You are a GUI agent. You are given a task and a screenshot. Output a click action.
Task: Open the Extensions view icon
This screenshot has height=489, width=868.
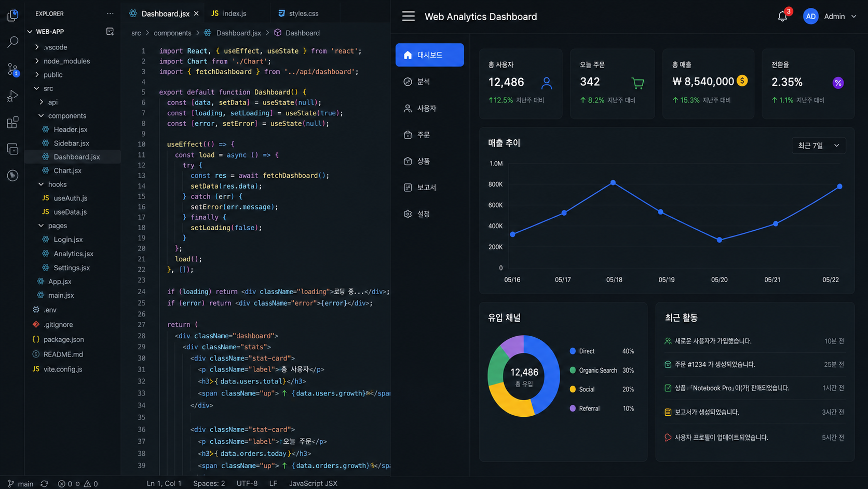pos(12,123)
